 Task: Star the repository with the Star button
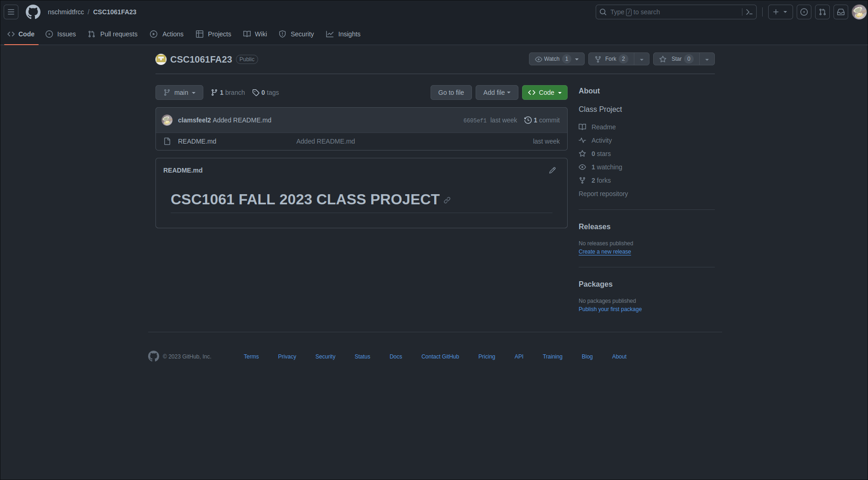tap(676, 59)
